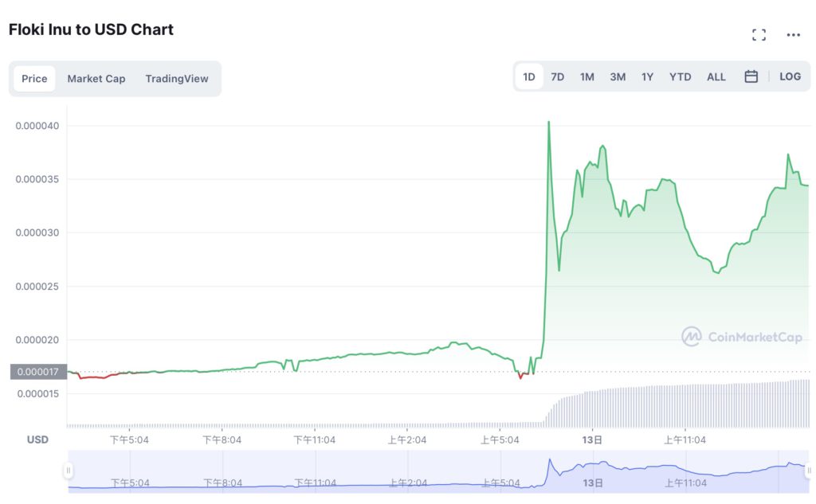This screenshot has height=504, width=816.
Task: Select the 1D time range
Action: click(529, 77)
